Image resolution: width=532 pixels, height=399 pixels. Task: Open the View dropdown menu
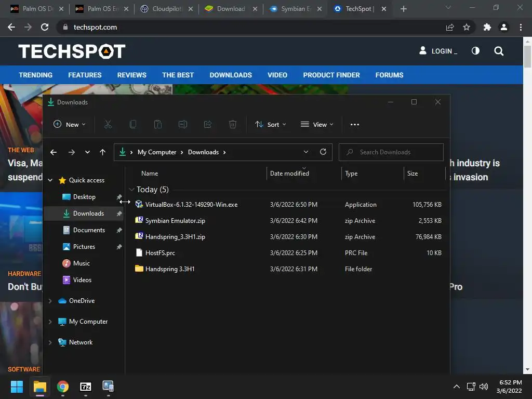tap(317, 125)
